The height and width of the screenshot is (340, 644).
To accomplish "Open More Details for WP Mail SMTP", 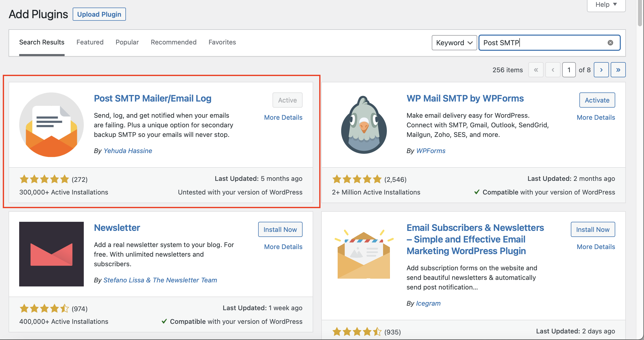I will coord(596,117).
